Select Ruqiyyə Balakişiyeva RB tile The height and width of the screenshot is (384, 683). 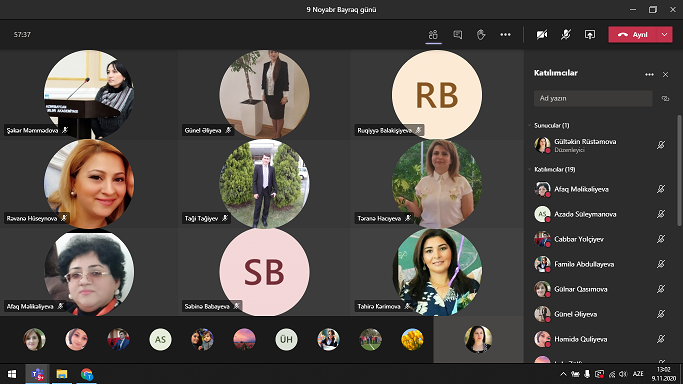(437, 94)
